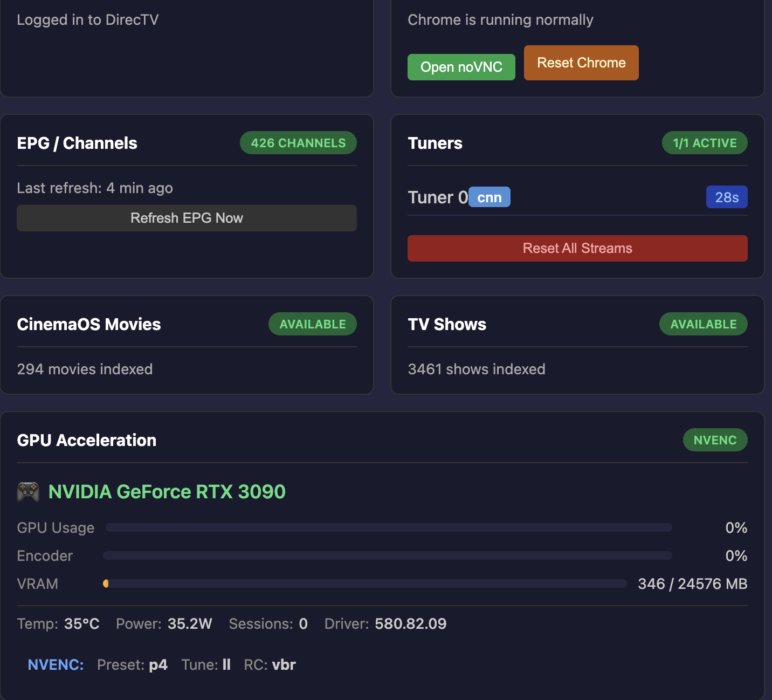The width and height of the screenshot is (772, 700).
Task: Select NVIDIA GeForce RTX 3090 title
Action: (167, 492)
